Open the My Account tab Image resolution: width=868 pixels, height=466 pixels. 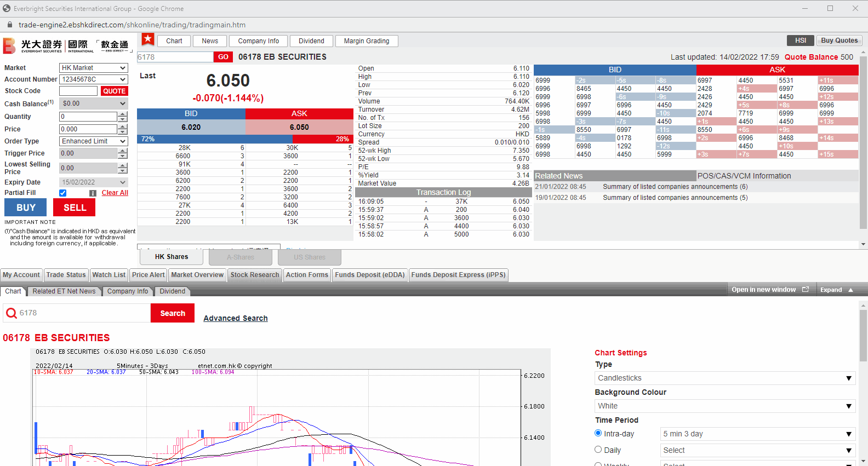click(21, 275)
